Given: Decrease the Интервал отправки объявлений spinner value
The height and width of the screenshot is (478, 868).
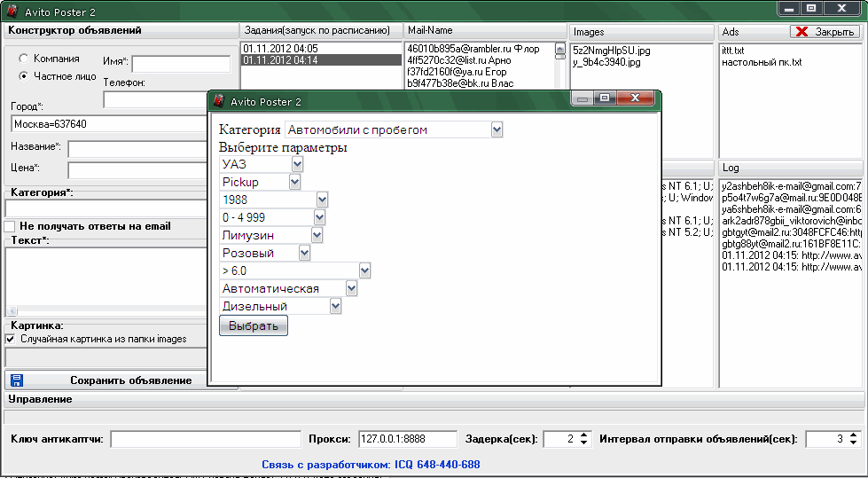Looking at the screenshot, I should point(853,443).
